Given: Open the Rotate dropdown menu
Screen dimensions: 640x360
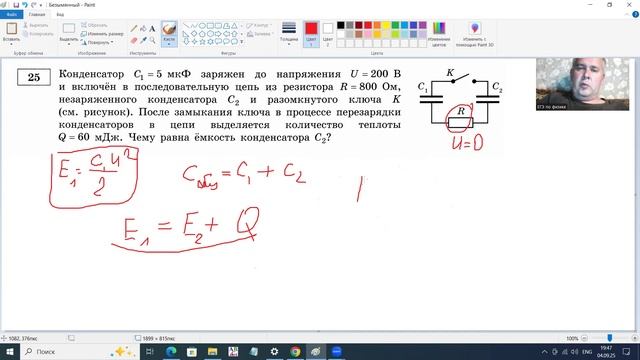Looking at the screenshot, I should click(97, 42).
